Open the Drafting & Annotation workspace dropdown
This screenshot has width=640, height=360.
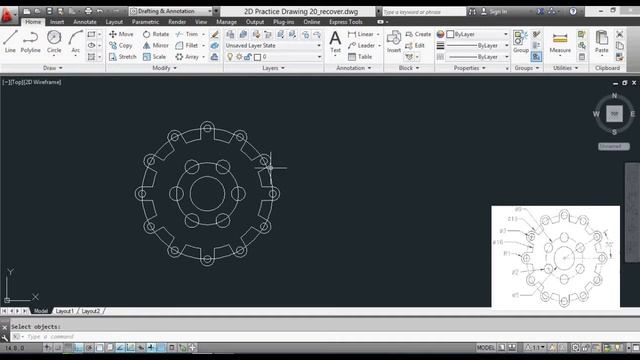171,11
